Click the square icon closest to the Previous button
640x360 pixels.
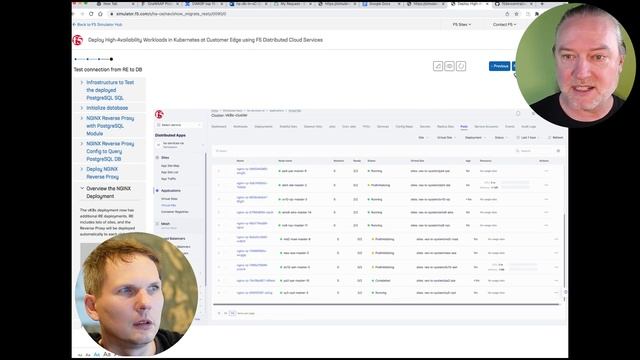pos(461,66)
